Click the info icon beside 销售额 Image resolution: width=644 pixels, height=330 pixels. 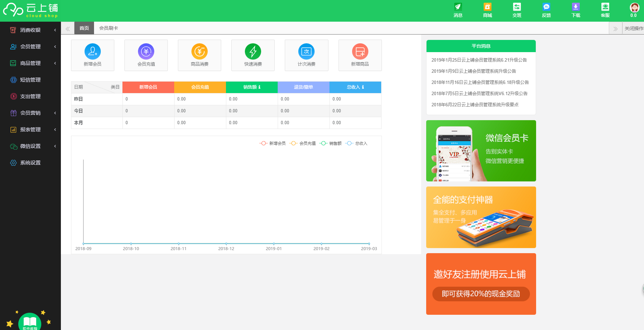[x=259, y=87]
